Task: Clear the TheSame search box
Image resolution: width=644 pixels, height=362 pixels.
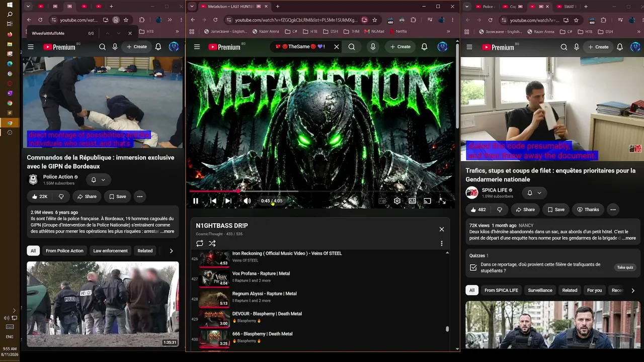Action: pyautogui.click(x=337, y=47)
